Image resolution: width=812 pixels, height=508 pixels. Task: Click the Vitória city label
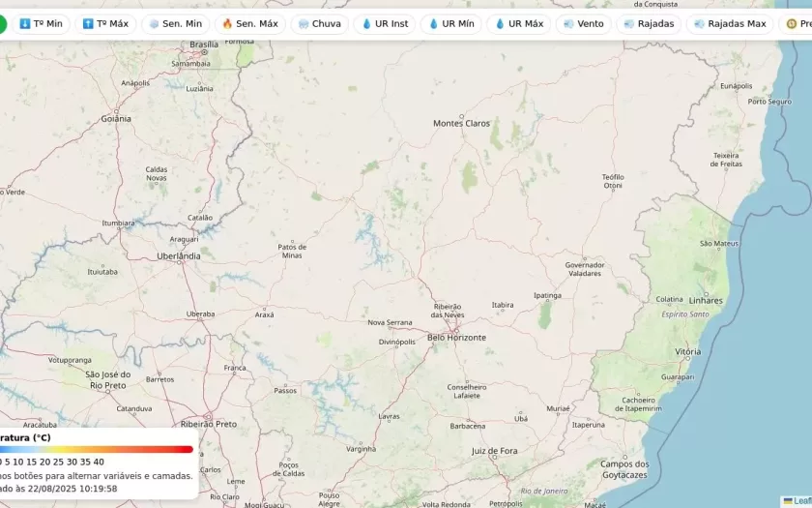click(x=687, y=352)
